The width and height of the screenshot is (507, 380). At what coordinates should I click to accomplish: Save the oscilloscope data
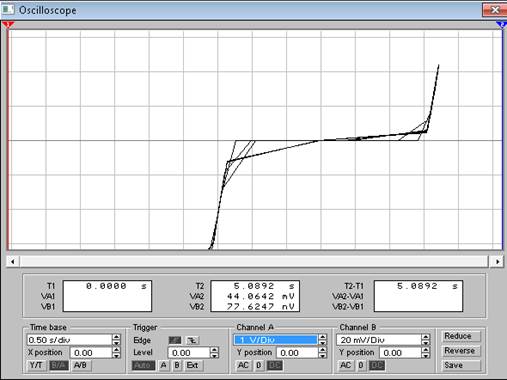(461, 365)
